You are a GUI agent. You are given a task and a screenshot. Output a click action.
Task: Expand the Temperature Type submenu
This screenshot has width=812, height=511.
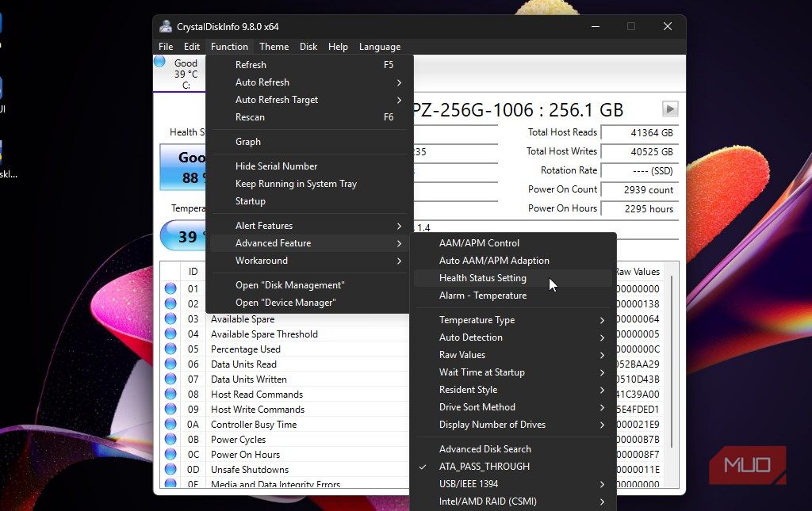[513, 319]
